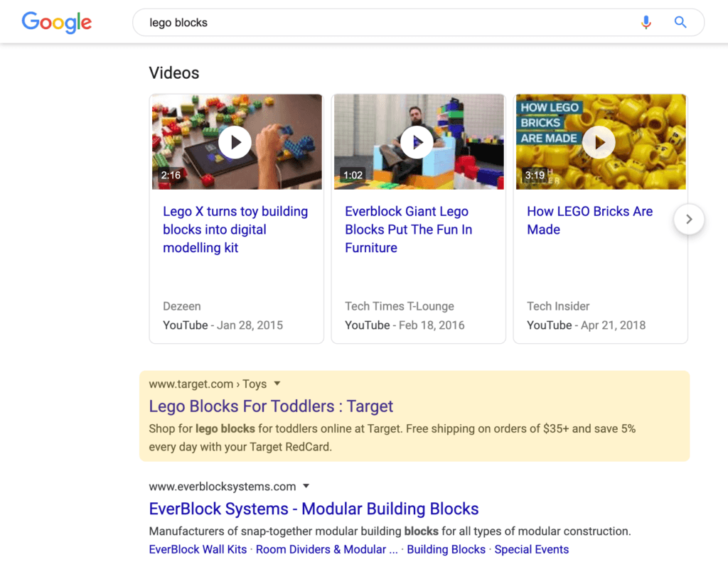Click the blue magnifier search icon

point(680,22)
